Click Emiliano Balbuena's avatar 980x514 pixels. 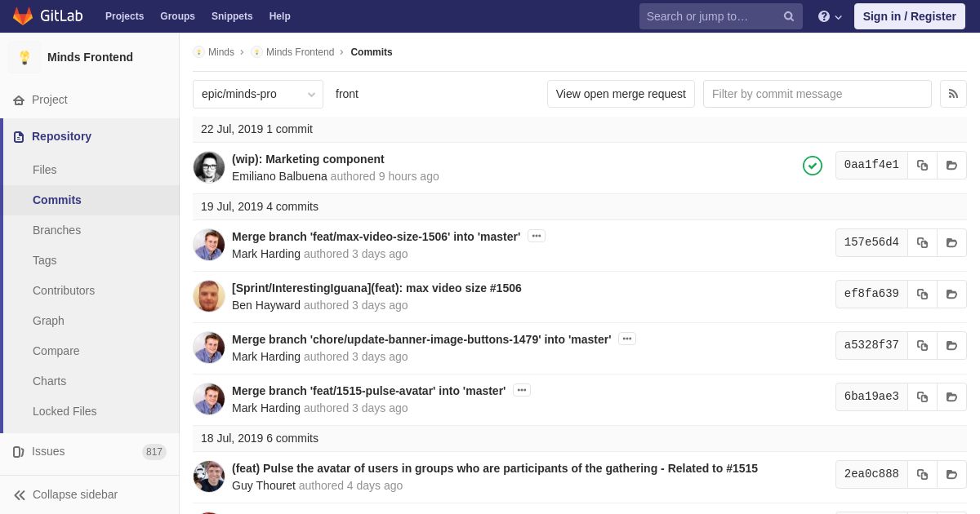pyautogui.click(x=209, y=167)
